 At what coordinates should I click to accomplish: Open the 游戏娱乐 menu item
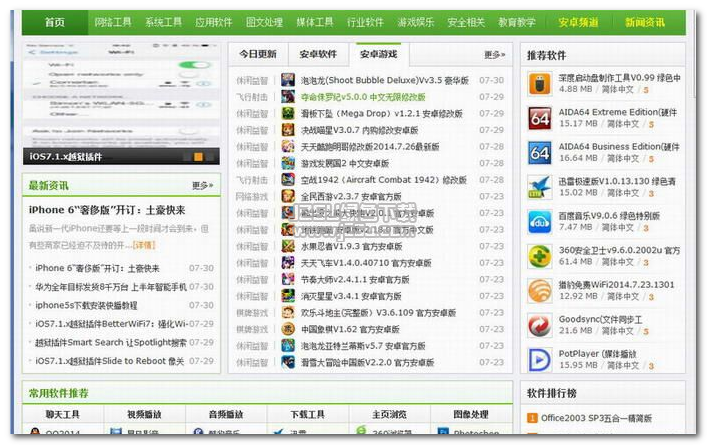416,22
